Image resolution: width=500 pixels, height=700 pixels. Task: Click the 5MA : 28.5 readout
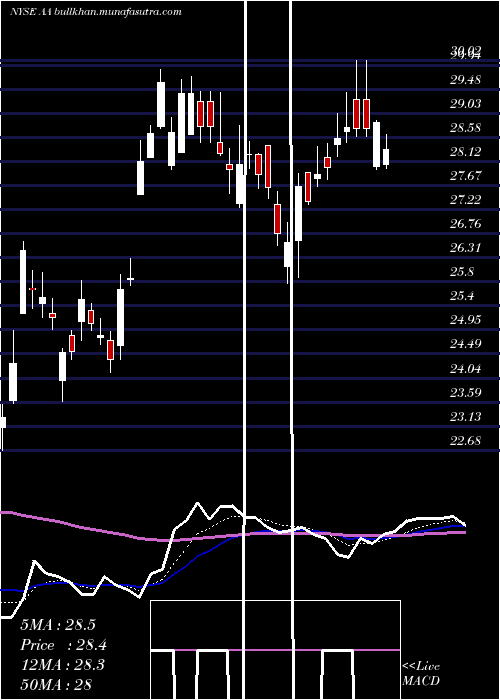click(x=58, y=625)
